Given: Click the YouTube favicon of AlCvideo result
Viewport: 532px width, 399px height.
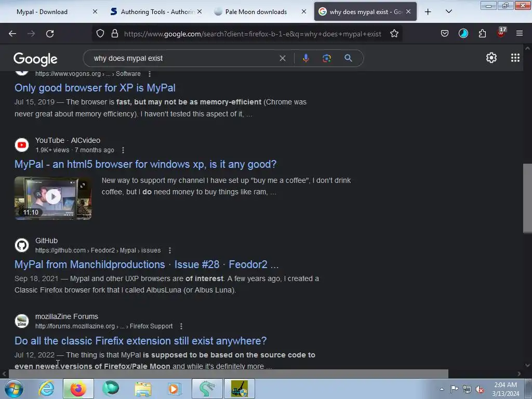Looking at the screenshot, I should pyautogui.click(x=22, y=145).
